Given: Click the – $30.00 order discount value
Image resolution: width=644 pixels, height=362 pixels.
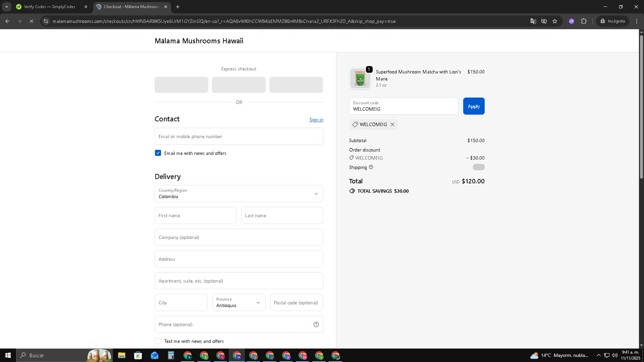Looking at the screenshot, I should [475, 158].
